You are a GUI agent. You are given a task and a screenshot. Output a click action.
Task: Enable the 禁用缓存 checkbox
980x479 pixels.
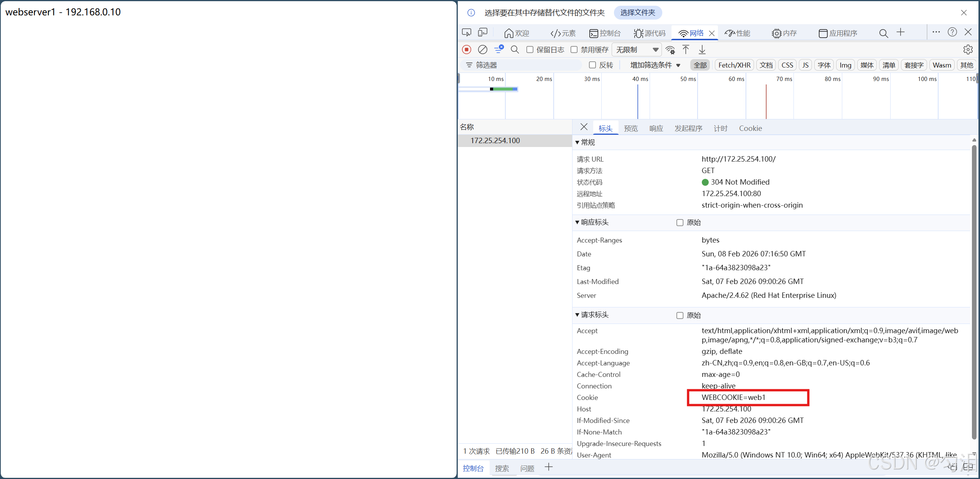[x=574, y=50]
